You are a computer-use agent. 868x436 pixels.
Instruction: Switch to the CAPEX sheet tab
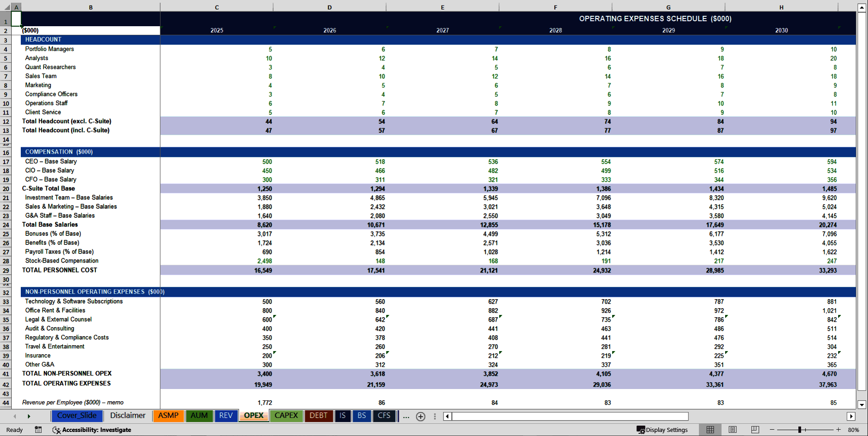286,416
